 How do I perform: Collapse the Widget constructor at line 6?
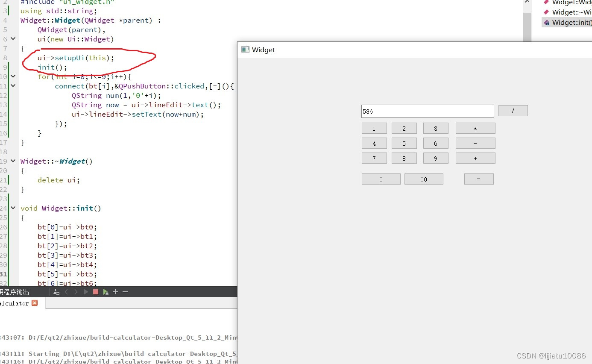coord(12,38)
